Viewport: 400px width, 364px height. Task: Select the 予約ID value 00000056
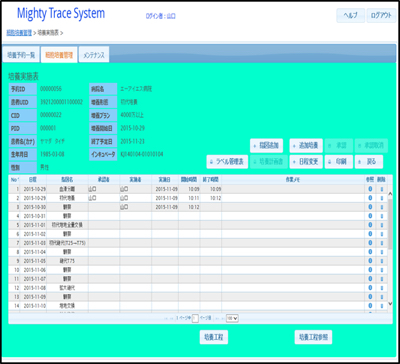51,89
